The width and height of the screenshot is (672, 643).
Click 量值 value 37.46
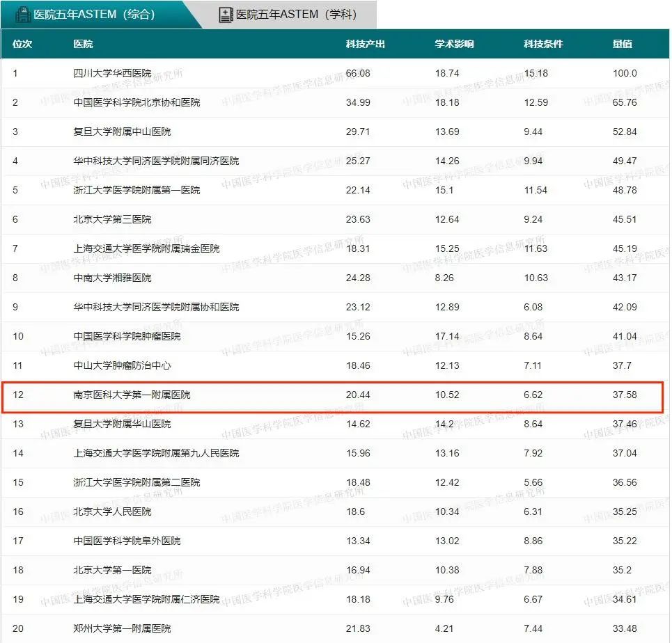(x=625, y=424)
